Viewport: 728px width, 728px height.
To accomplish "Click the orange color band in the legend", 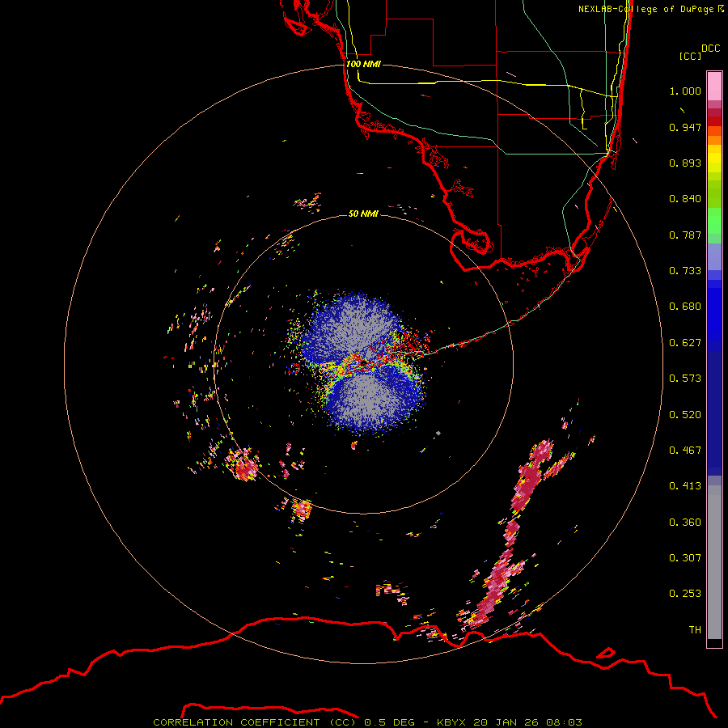I will pyautogui.click(x=714, y=136).
